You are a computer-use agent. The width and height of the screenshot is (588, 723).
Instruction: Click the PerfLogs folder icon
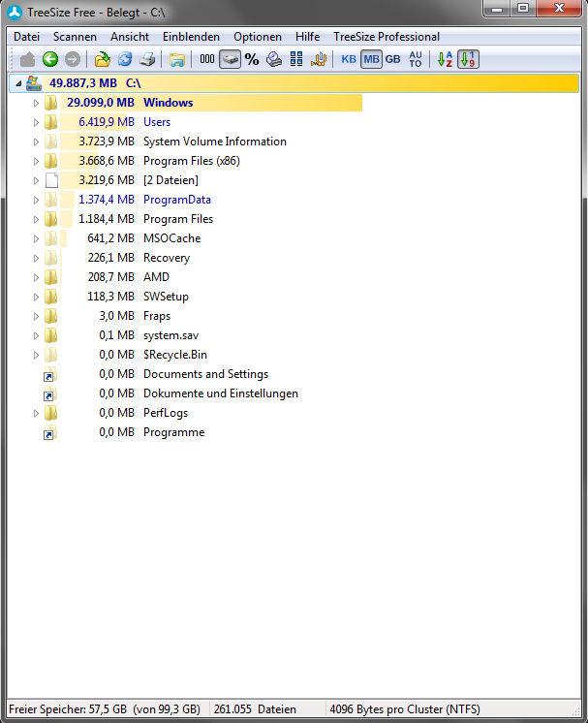coord(50,413)
